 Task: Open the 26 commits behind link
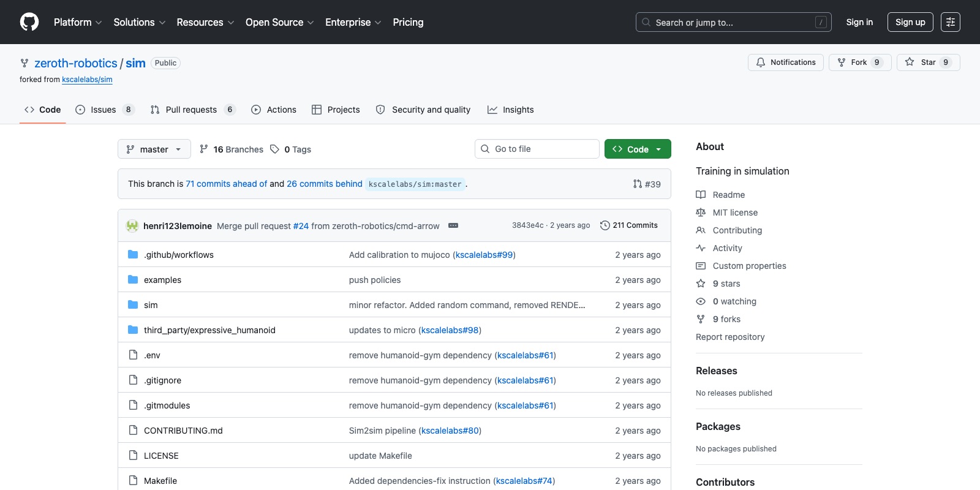click(325, 184)
